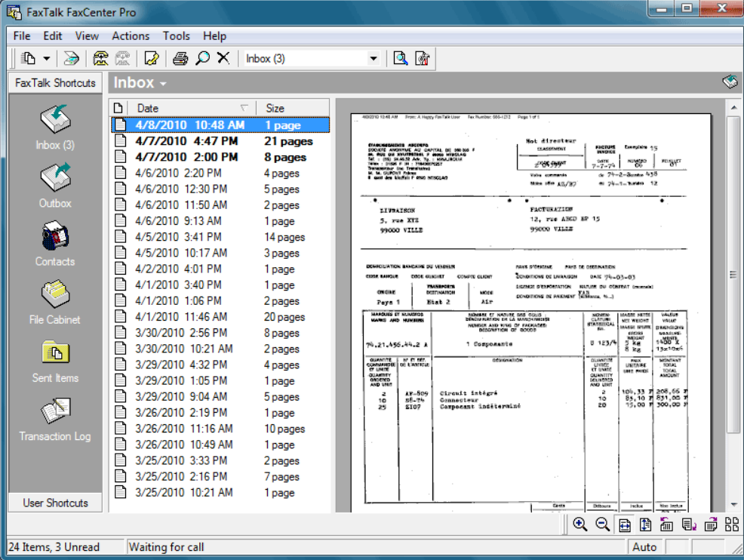744x560 pixels.
Task: Select the 4/2/2010 4:01 PM fax
Action: 220,269
